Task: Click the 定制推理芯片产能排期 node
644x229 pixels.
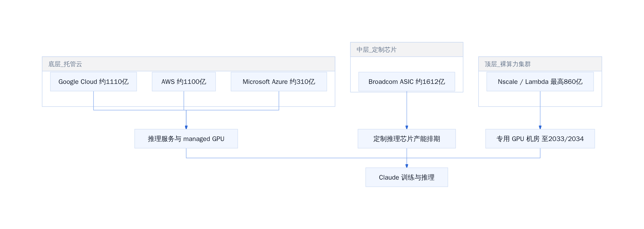Action: (407, 139)
